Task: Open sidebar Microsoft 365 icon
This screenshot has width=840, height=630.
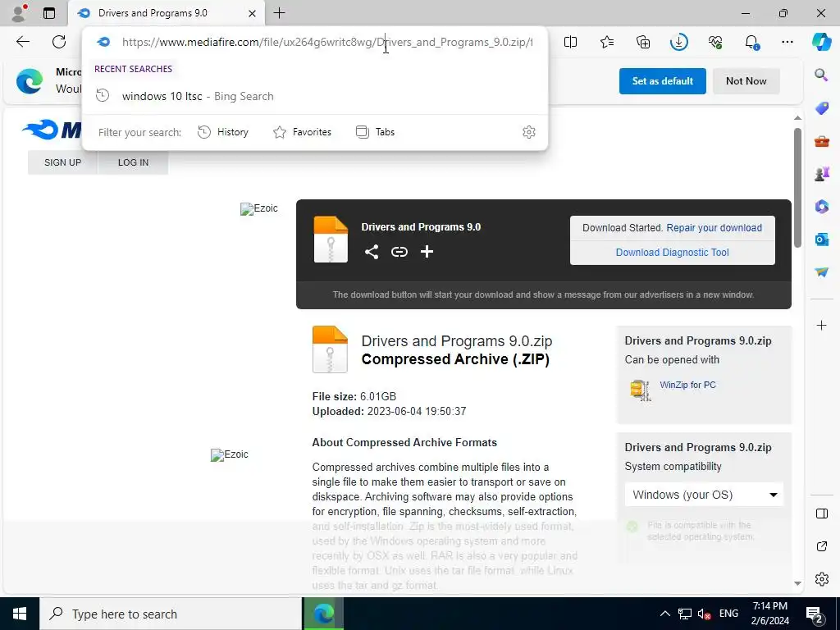Action: tap(821, 206)
